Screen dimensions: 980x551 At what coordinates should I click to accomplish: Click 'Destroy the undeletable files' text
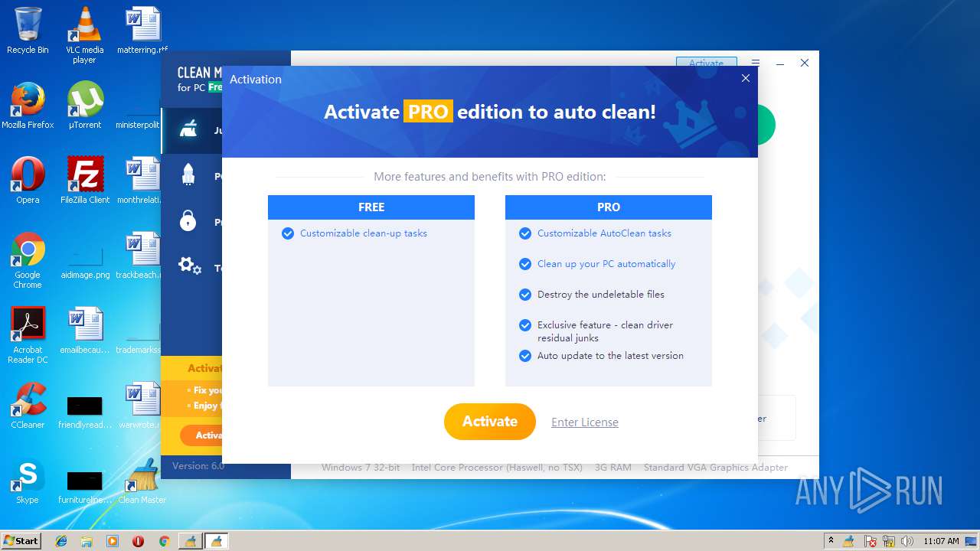coord(601,295)
